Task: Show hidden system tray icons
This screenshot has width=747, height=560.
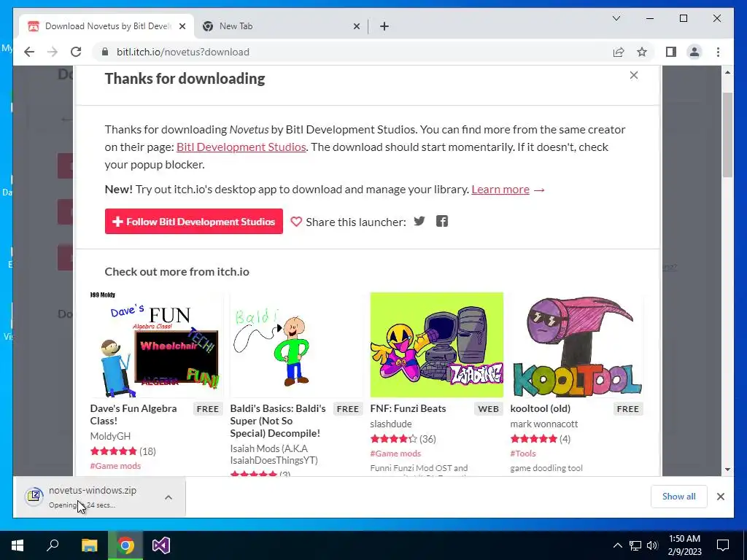Action: coord(617,545)
